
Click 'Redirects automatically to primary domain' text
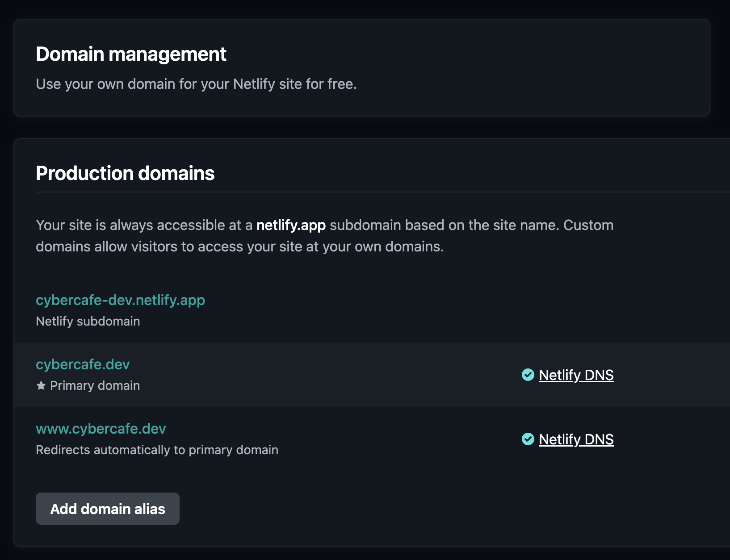(157, 450)
